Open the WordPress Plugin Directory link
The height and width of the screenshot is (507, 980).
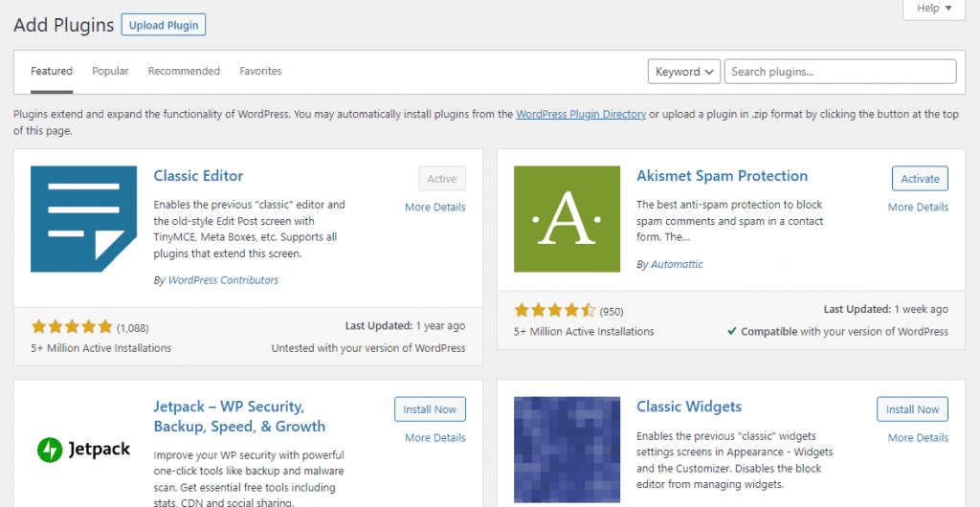(x=581, y=114)
